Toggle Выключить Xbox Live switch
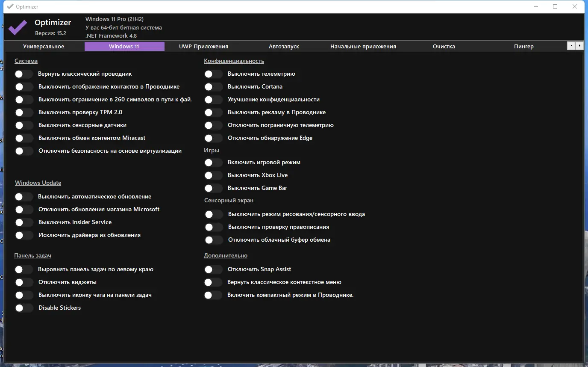This screenshot has height=367, width=588. pyautogui.click(x=214, y=175)
